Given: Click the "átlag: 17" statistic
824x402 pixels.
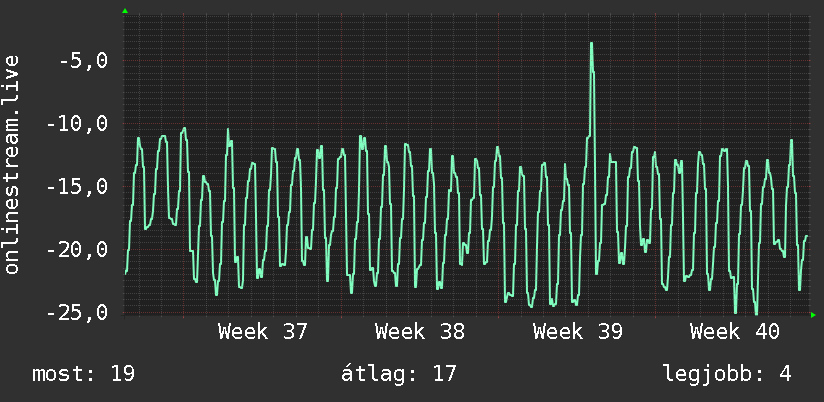Looking at the screenshot, I should click(399, 374).
